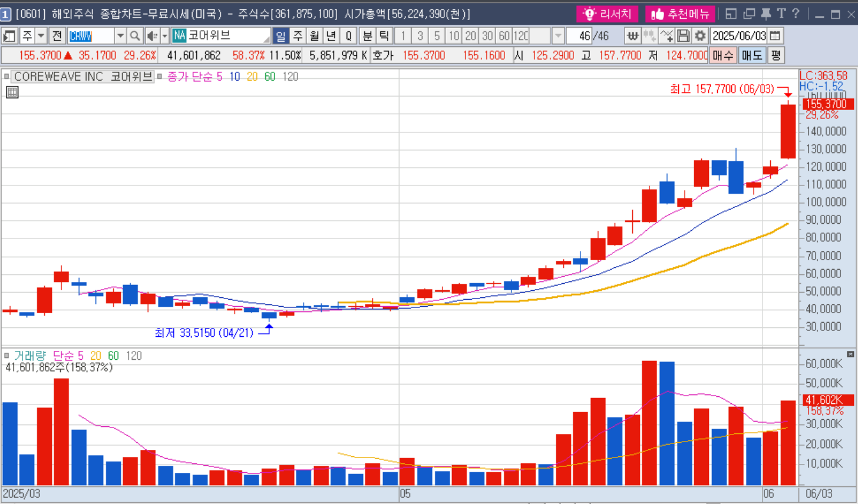Open chart settings gear icon

point(699,36)
